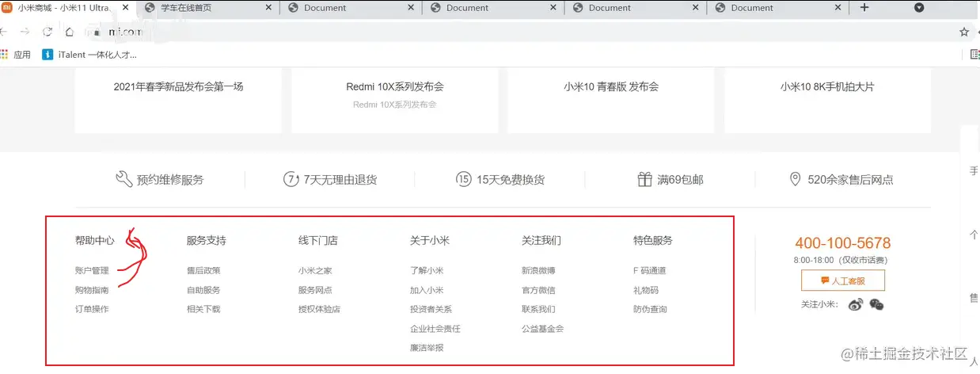
Task: Click the 帮助中心 column heading
Action: (x=95, y=240)
